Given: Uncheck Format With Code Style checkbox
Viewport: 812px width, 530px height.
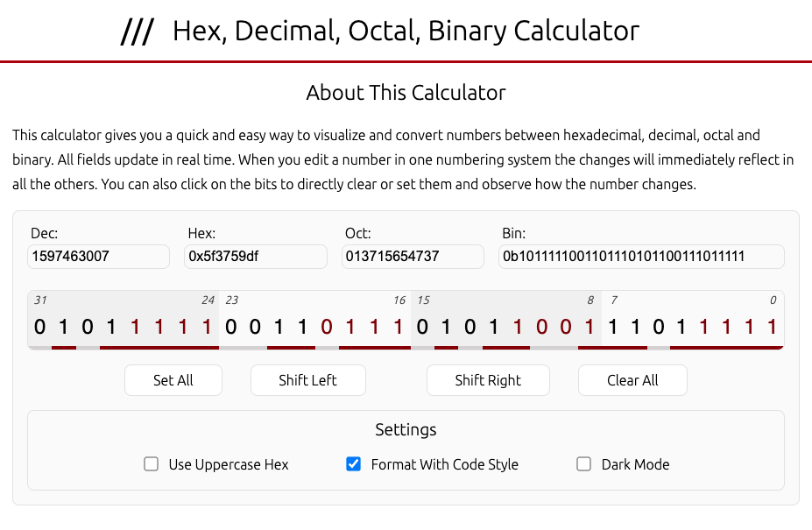Looking at the screenshot, I should (354, 464).
